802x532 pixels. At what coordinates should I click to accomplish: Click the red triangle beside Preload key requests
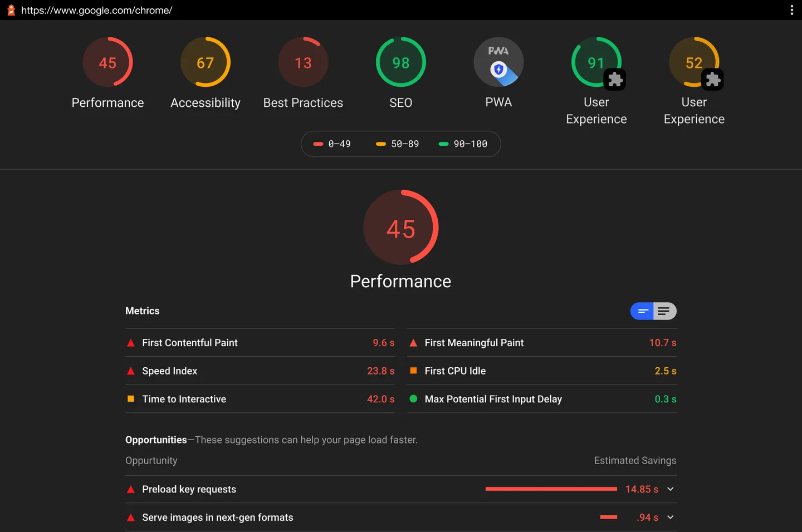[x=131, y=490]
